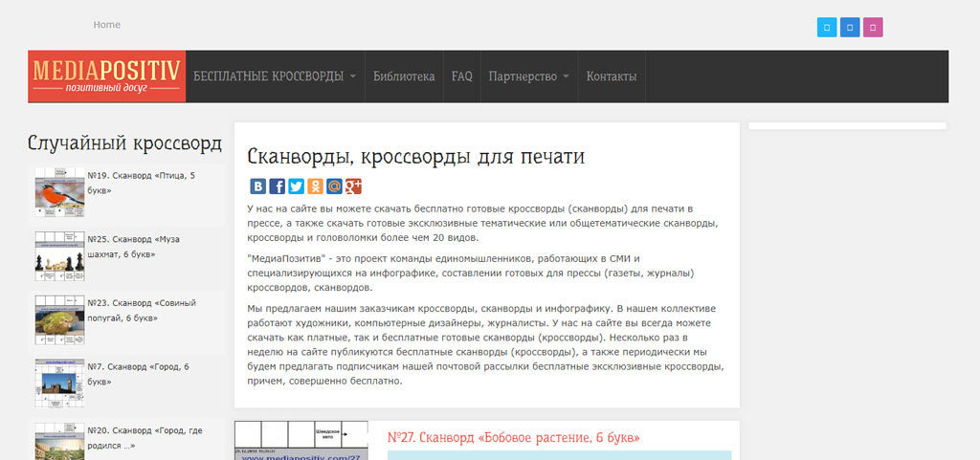
Task: Open link №20 Сканворд «Город, где родился»
Action: point(145,438)
